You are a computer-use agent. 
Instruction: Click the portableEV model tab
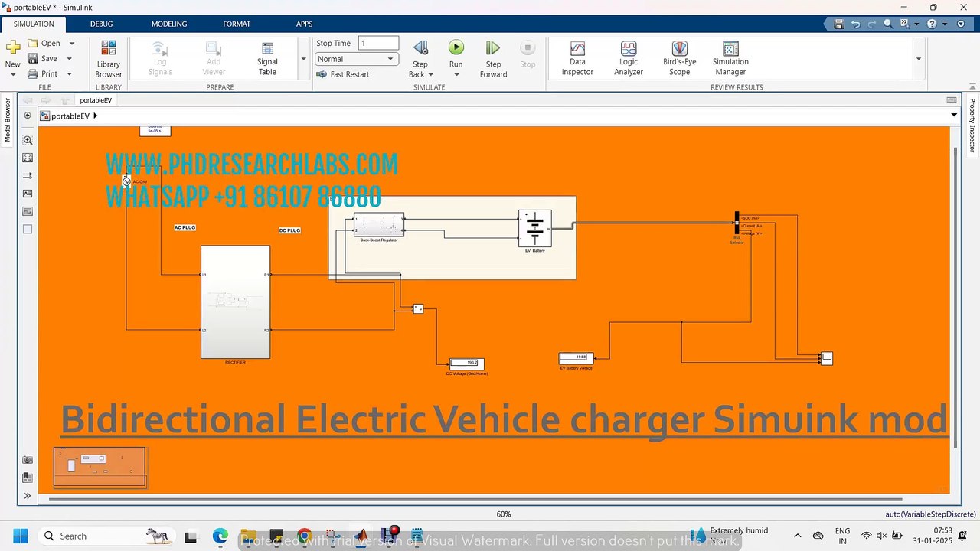point(96,100)
